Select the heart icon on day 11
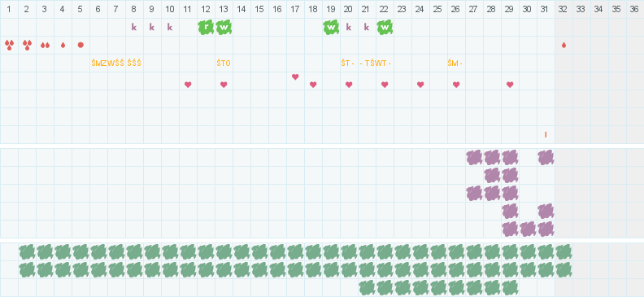The height and width of the screenshot is (297, 644). pos(188,85)
